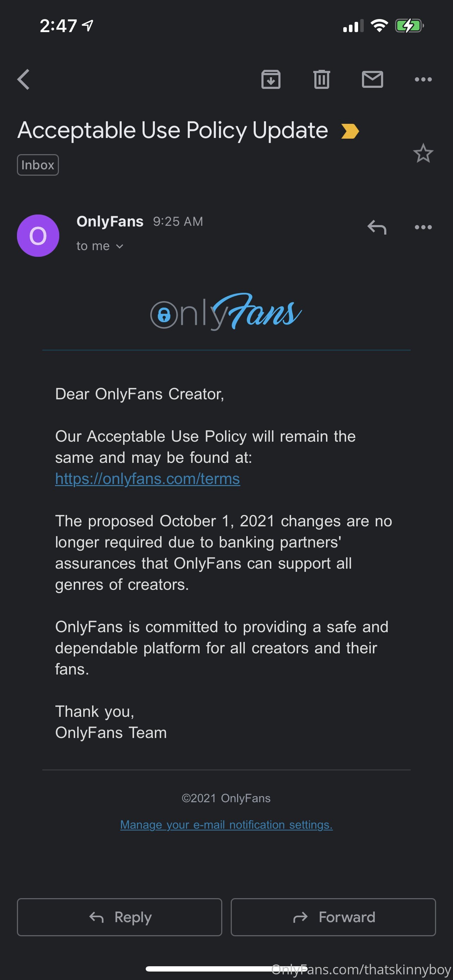Tap the purple OnlyFans sender avatar
Viewport: 453px width, 980px height.
38,236
